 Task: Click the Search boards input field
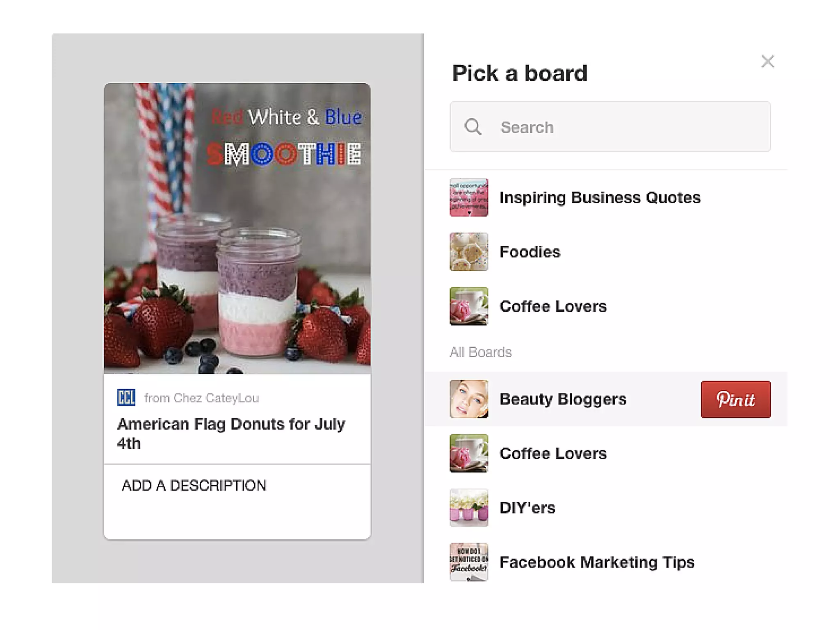pyautogui.click(x=610, y=127)
